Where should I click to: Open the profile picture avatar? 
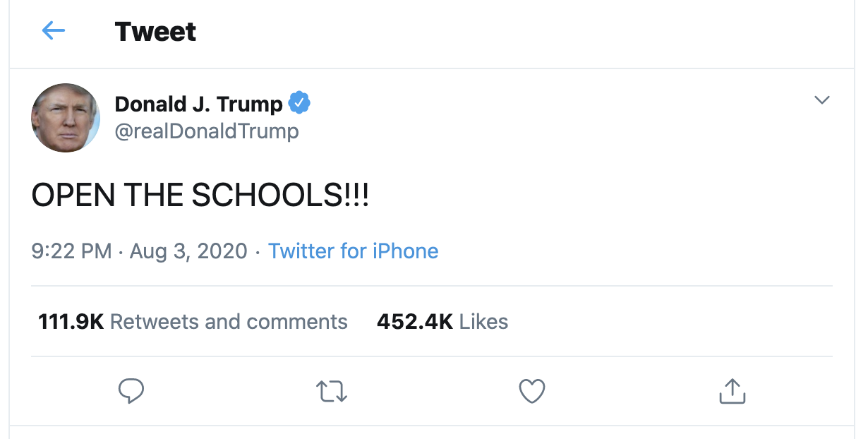pos(66,118)
